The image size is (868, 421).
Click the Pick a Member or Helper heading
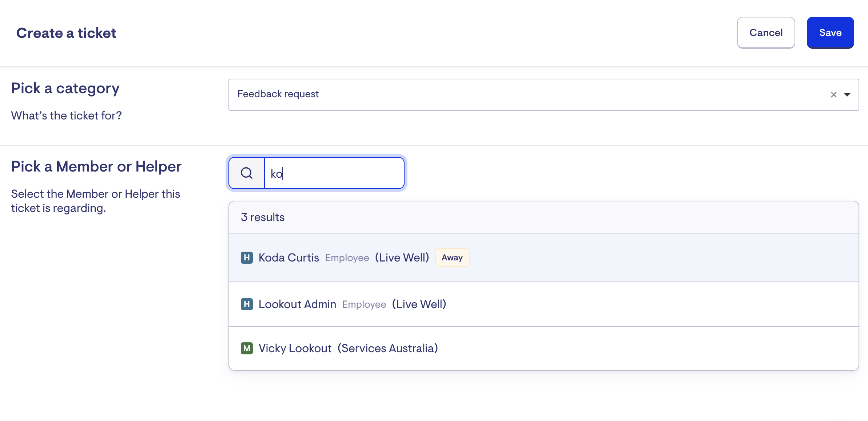96,166
